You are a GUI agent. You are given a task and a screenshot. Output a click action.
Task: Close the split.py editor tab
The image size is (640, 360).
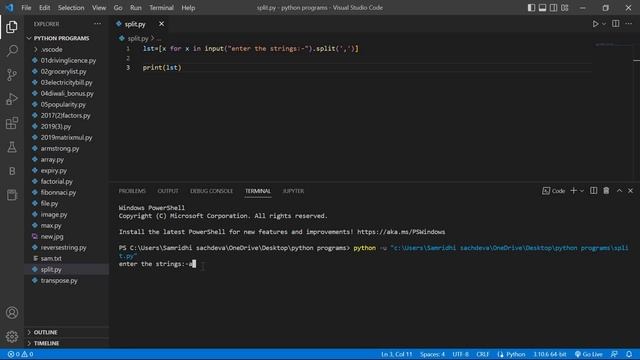coord(162,24)
